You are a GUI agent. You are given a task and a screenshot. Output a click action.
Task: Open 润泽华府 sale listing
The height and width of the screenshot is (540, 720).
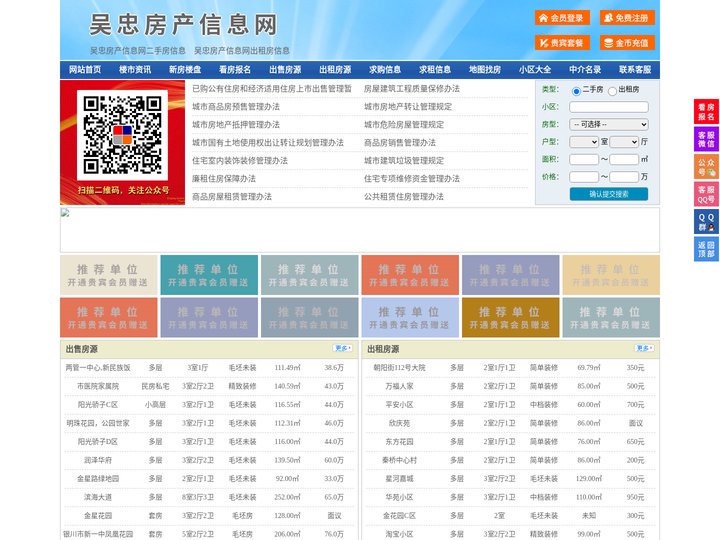tap(98, 460)
